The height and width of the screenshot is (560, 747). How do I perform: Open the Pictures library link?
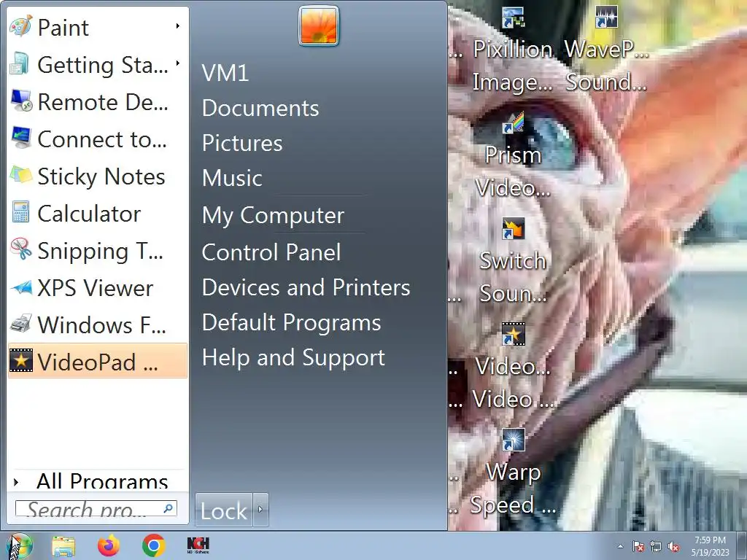tap(242, 143)
